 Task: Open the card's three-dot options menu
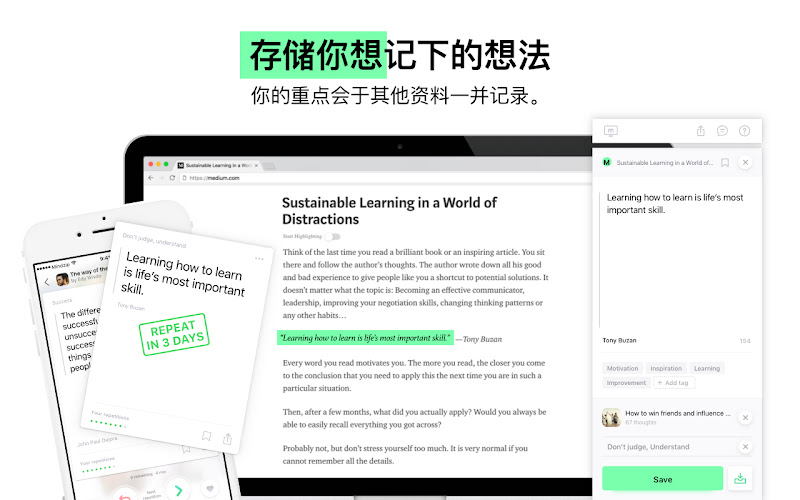pos(259,259)
